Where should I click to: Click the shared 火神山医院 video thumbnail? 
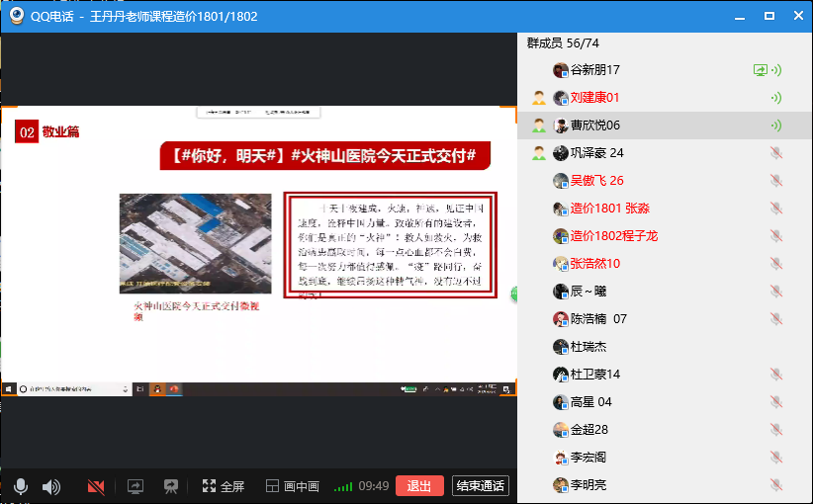click(196, 244)
